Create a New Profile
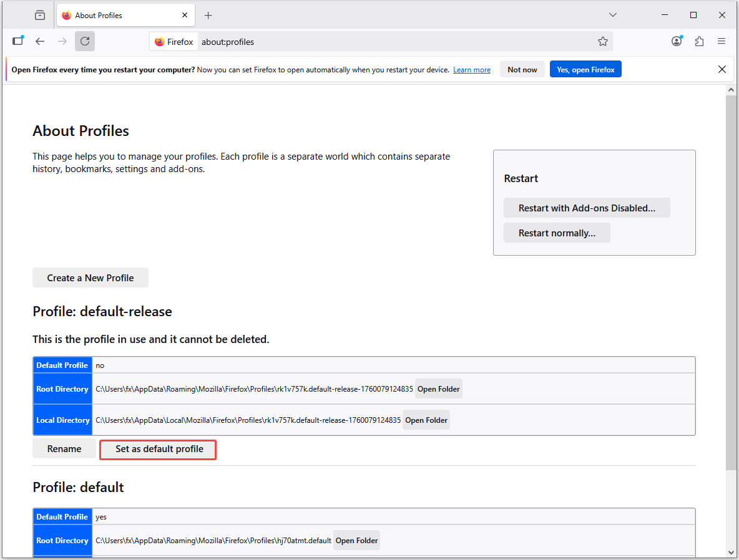The height and width of the screenshot is (560, 739). 90,278
